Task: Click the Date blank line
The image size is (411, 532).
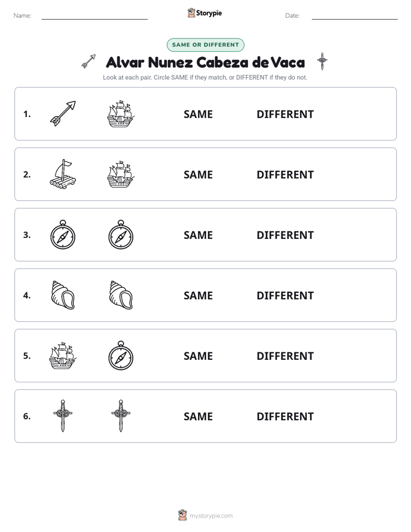Action: point(355,18)
